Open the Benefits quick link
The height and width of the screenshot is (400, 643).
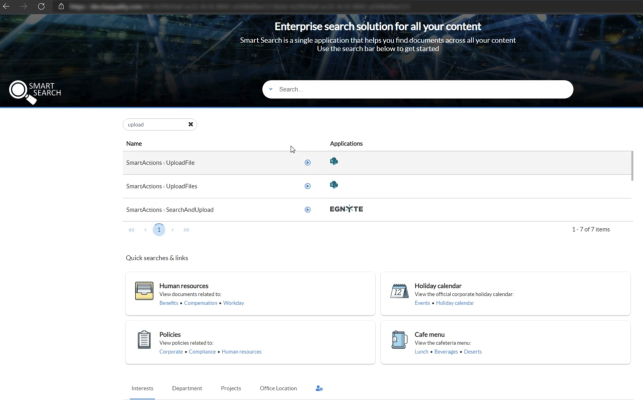pyautogui.click(x=168, y=303)
